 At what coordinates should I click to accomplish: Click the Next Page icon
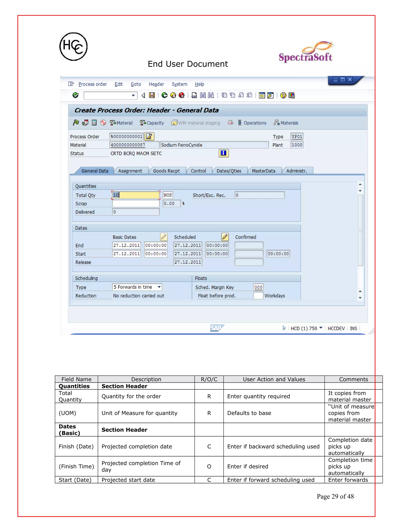[x=241, y=95]
